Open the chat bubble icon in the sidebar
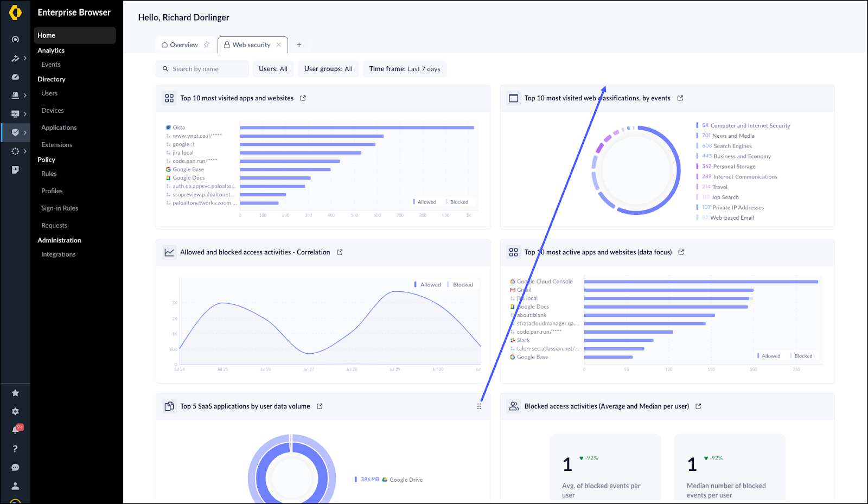 15,468
